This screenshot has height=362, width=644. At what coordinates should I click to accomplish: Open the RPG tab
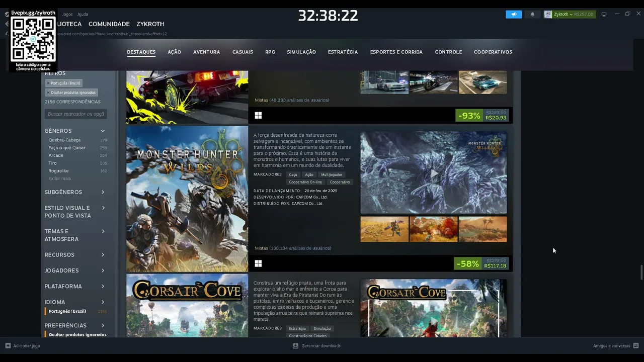(270, 52)
